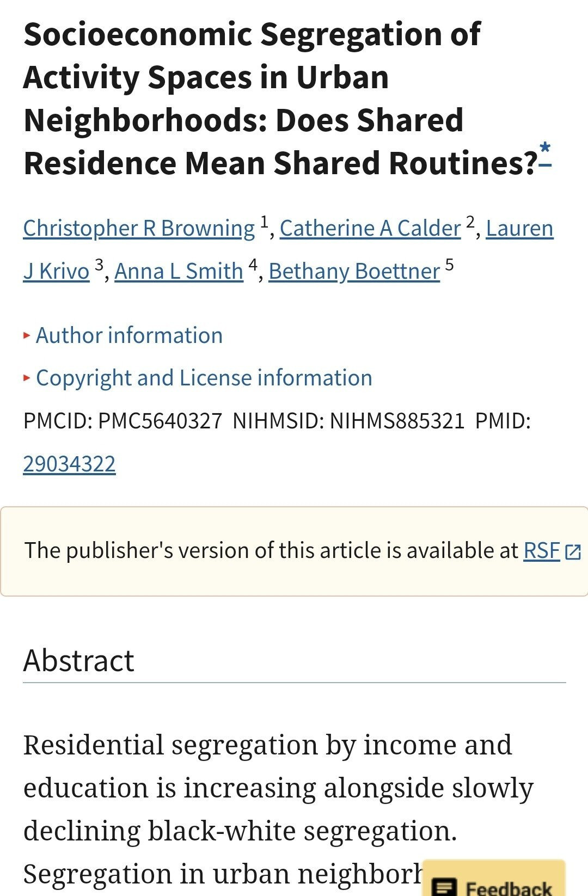Click the abstract paragraph about residential segregation
588x896 pixels.
click(272, 788)
